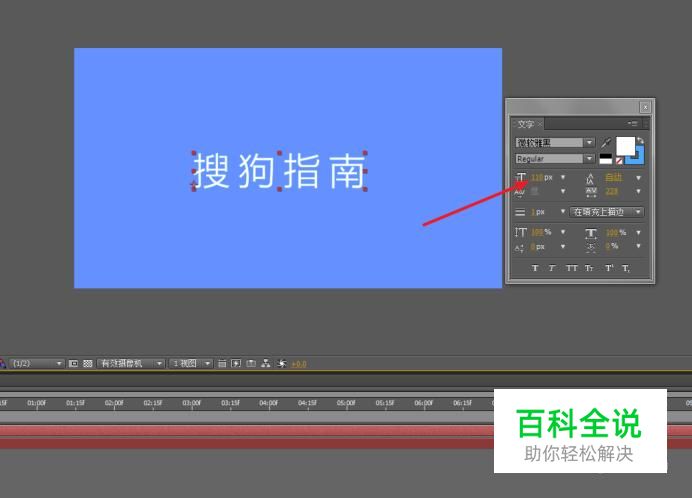Open the Character panel flyout menu

coord(633,124)
